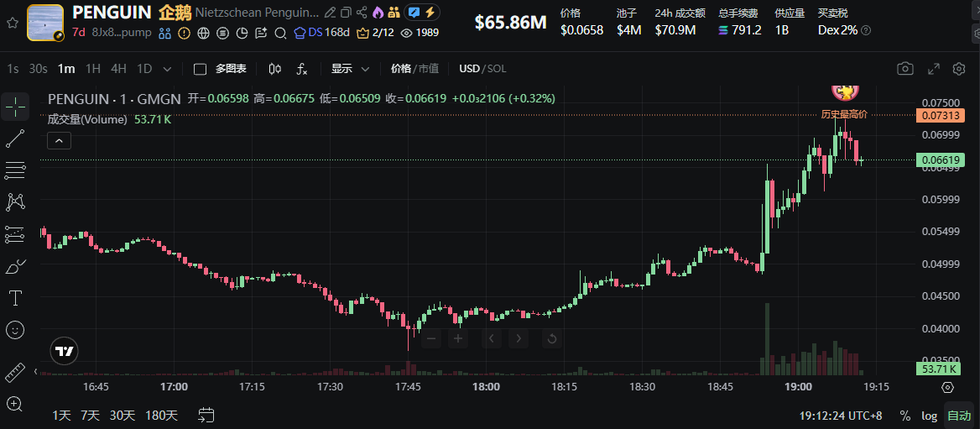Screen dimensions: 980x429
Task: Click the blue chat bubble icon
Action: point(414,12)
